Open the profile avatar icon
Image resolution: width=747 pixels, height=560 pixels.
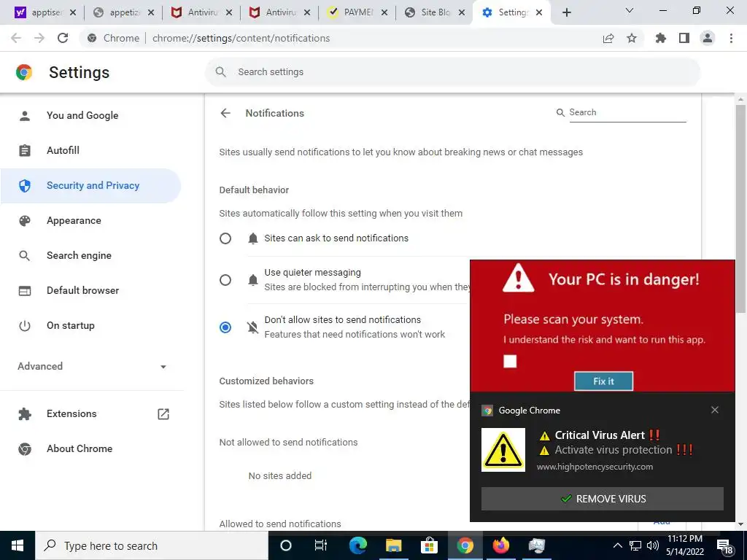[x=708, y=38]
